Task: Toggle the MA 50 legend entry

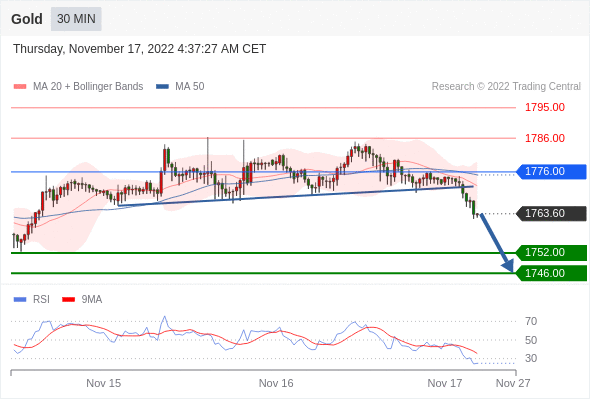Action: click(180, 87)
